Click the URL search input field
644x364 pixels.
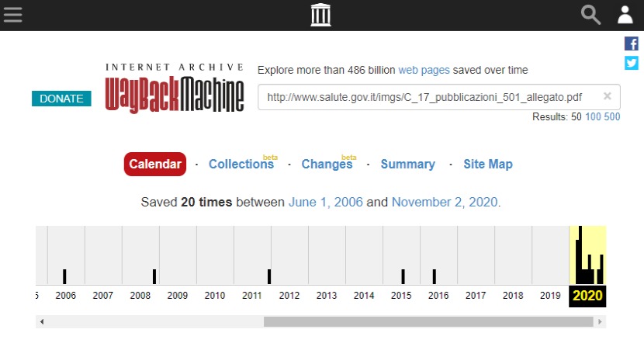tap(439, 97)
